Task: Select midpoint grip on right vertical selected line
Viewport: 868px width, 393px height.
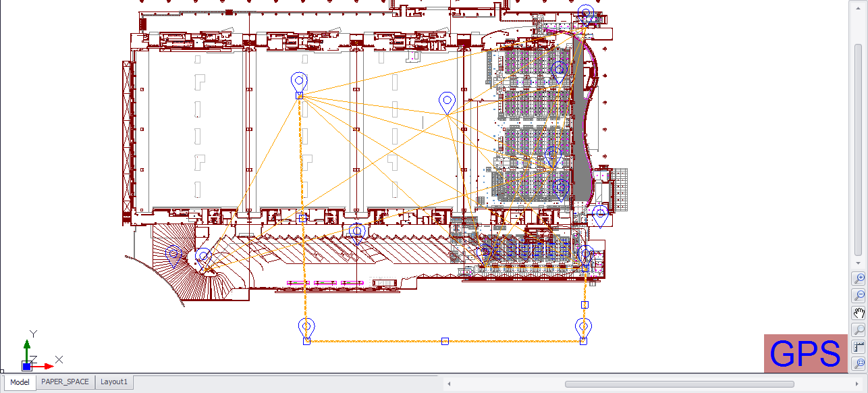Action: pyautogui.click(x=585, y=305)
